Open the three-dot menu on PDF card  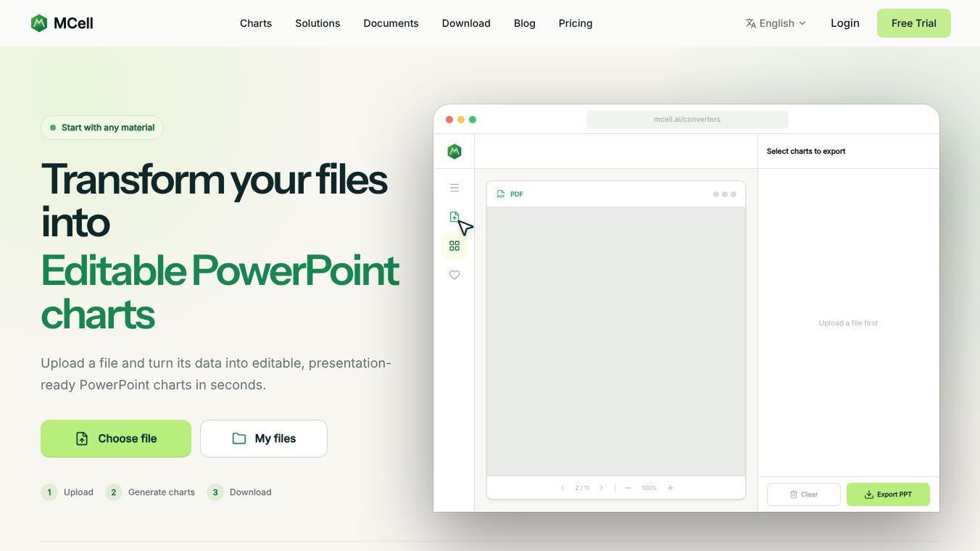pyautogui.click(x=725, y=194)
